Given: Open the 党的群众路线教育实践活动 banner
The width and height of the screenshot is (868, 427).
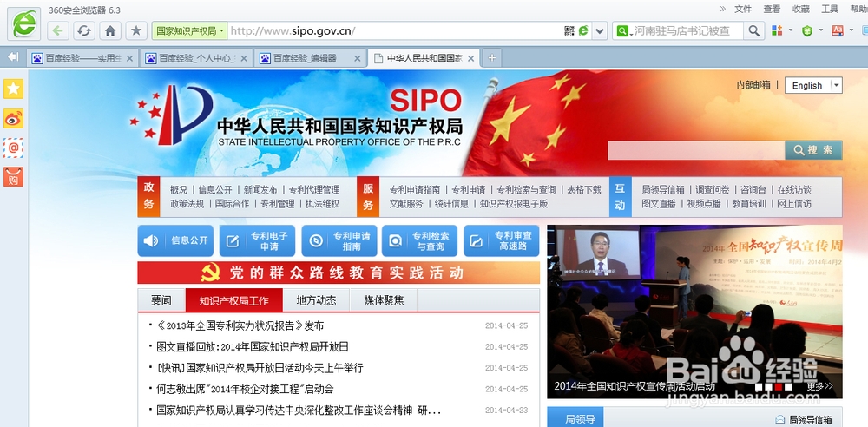Looking at the screenshot, I should [339, 273].
